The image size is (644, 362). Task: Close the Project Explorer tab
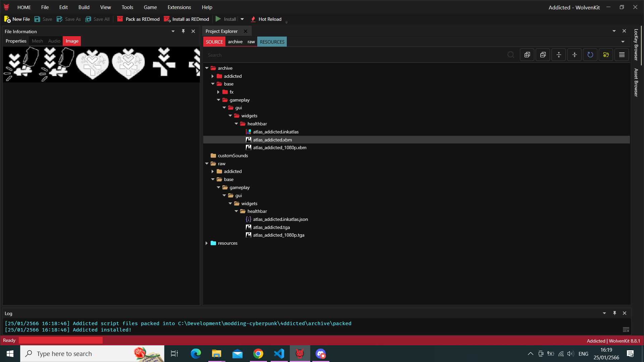[x=246, y=31]
